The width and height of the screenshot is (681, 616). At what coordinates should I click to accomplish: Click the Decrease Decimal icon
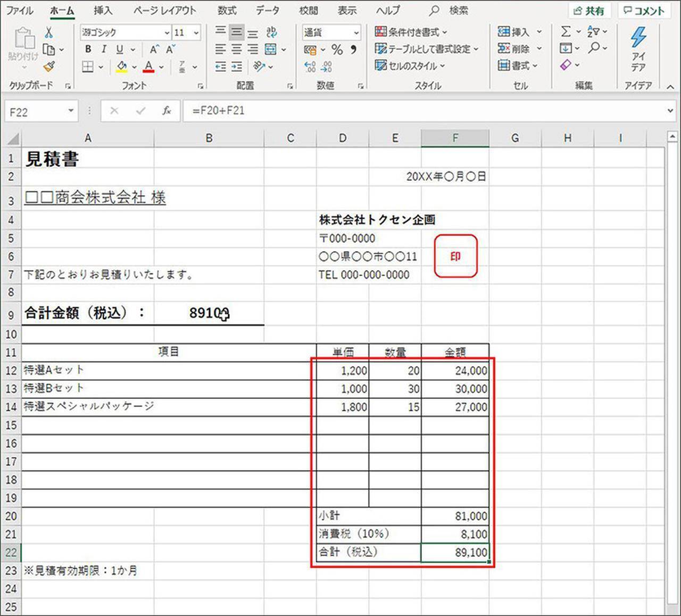pos(327,67)
